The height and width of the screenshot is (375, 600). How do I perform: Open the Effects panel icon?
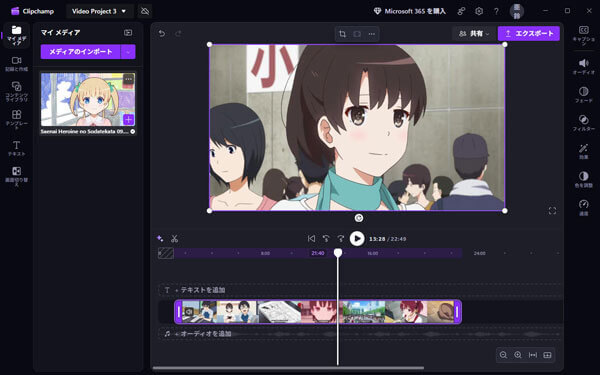coord(584,151)
